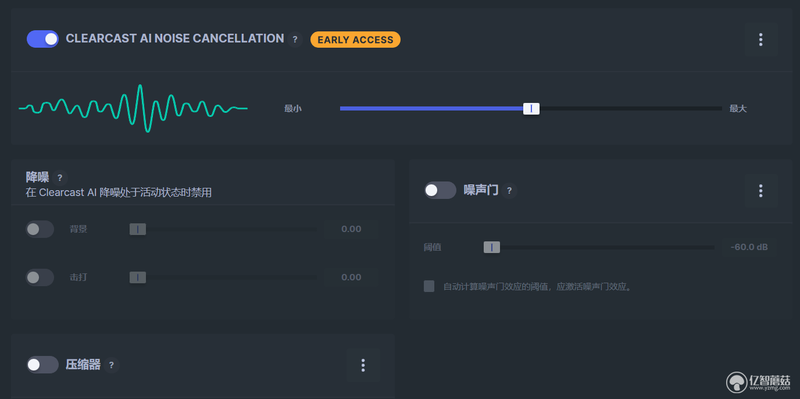The height and width of the screenshot is (399, 800).
Task: Click the Early Access badge
Action: [356, 40]
